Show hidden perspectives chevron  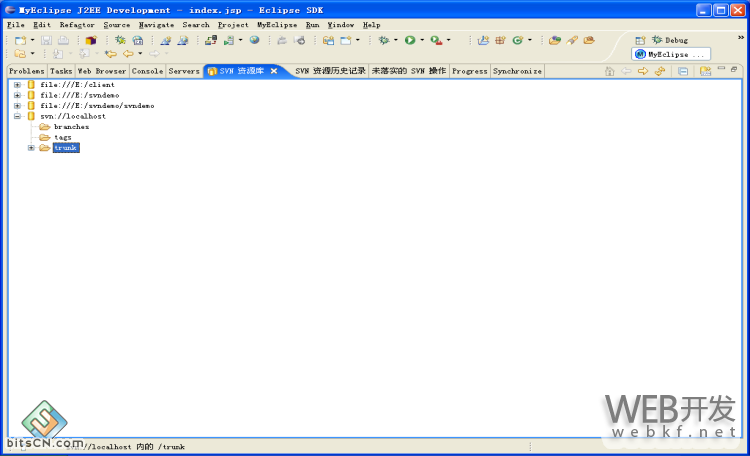[741, 37]
